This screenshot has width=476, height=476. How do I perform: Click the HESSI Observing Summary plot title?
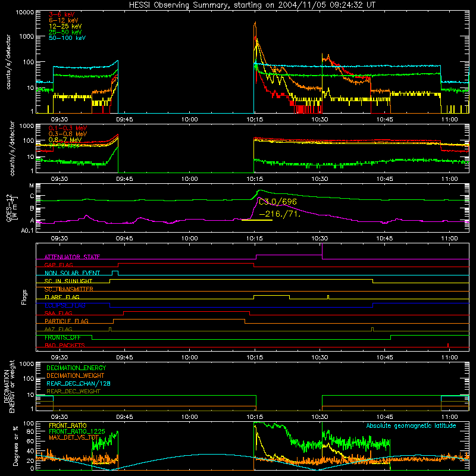pos(252,5)
